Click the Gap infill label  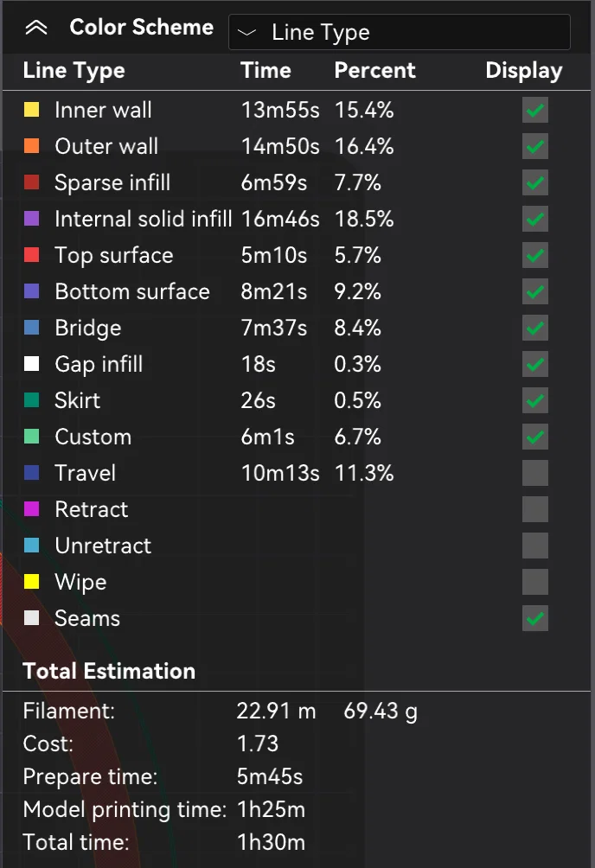(99, 364)
